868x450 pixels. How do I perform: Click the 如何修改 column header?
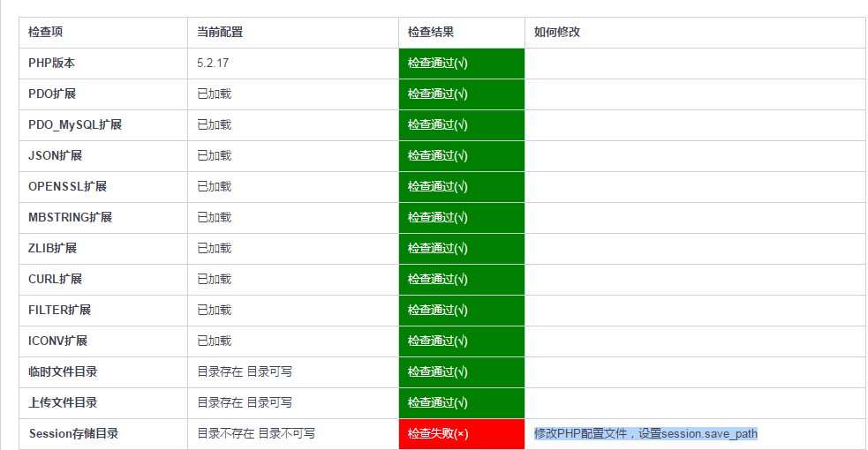click(557, 32)
